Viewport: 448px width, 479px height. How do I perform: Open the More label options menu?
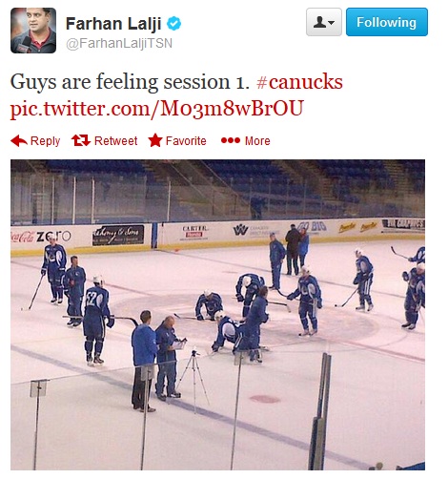tap(257, 141)
